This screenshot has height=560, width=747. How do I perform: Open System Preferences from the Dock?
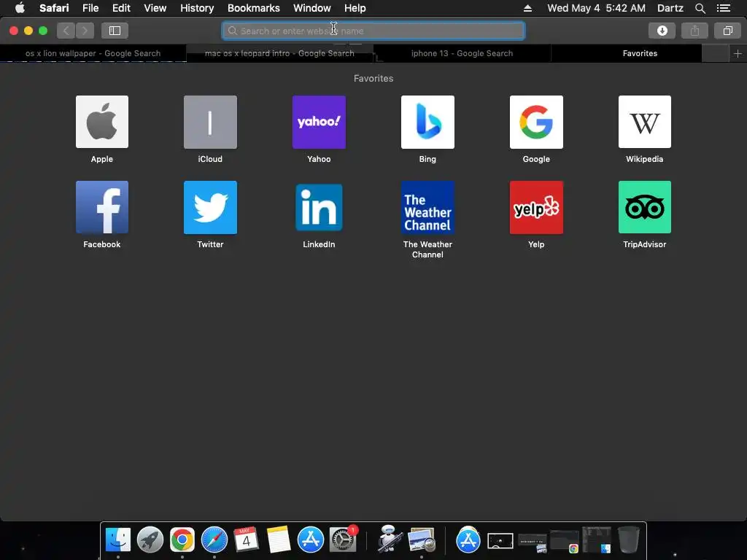tap(343, 540)
